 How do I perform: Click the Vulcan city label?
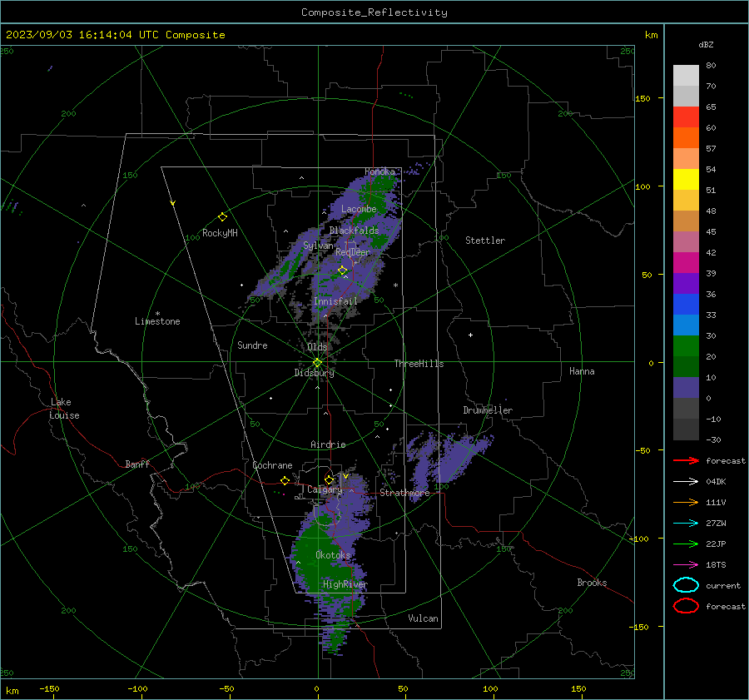point(423,618)
